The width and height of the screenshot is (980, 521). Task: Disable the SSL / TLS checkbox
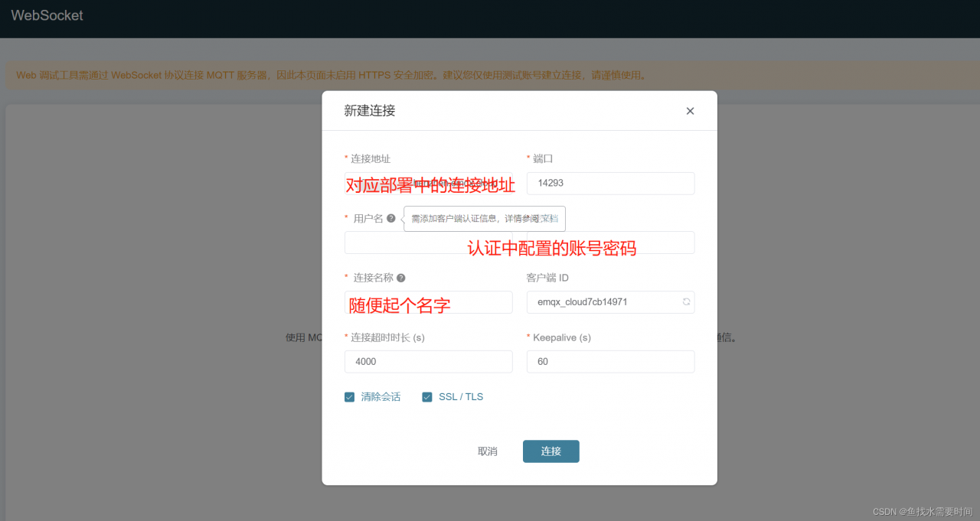(x=427, y=396)
